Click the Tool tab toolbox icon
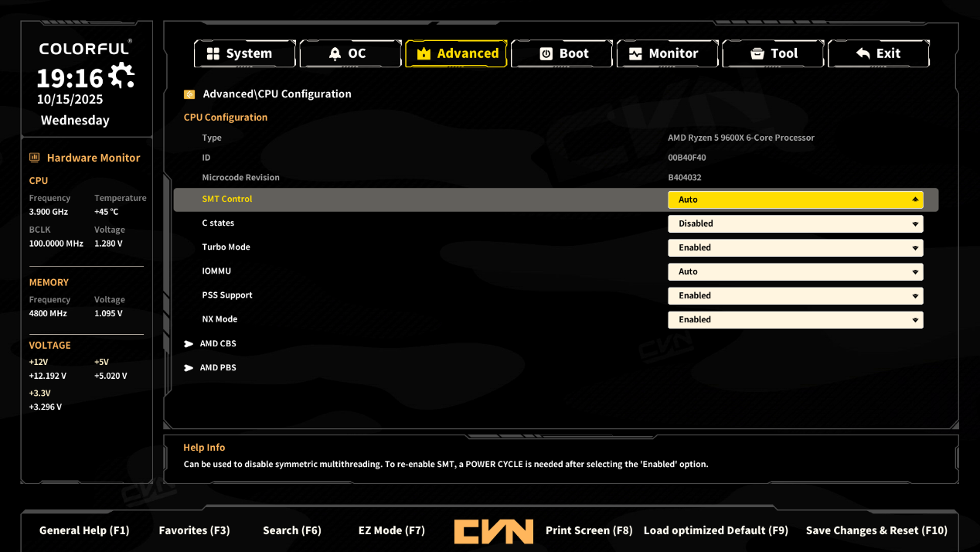Viewport: 980px width, 552px height. (x=757, y=53)
